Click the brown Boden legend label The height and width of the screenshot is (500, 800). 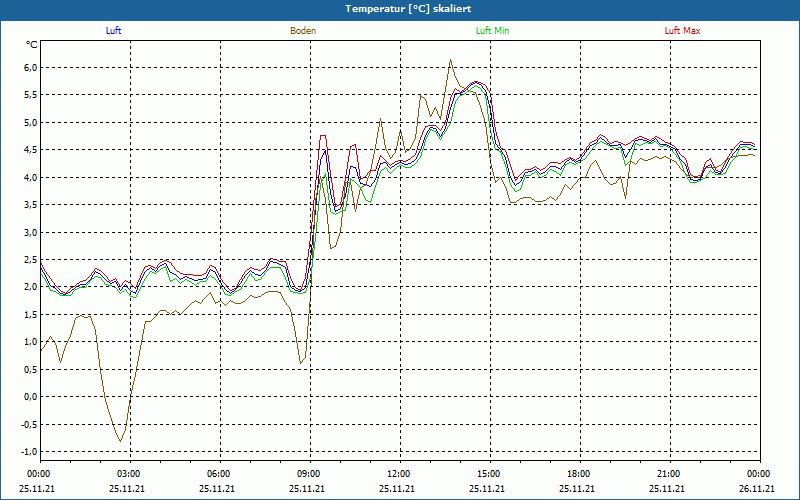pyautogui.click(x=303, y=31)
